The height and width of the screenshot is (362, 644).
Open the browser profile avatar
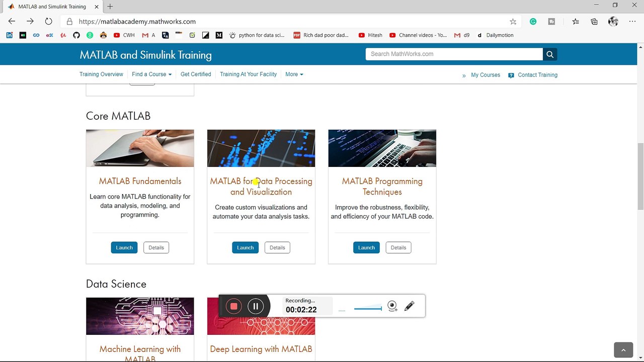pos(613,22)
